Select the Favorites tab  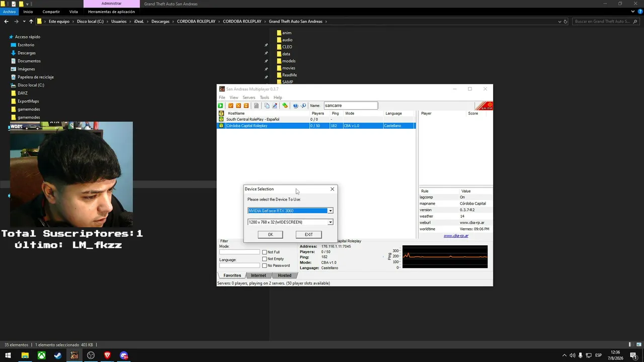coord(232,276)
